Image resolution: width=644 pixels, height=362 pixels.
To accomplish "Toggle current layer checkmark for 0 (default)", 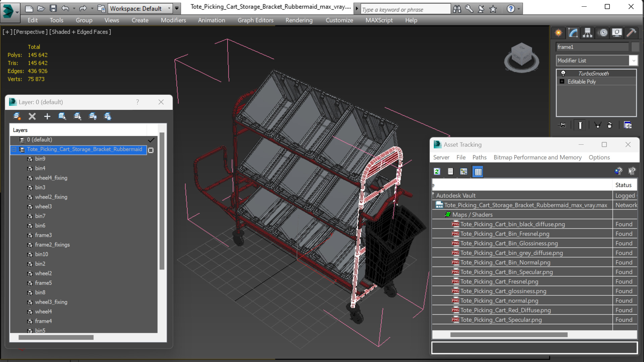I will tap(151, 140).
